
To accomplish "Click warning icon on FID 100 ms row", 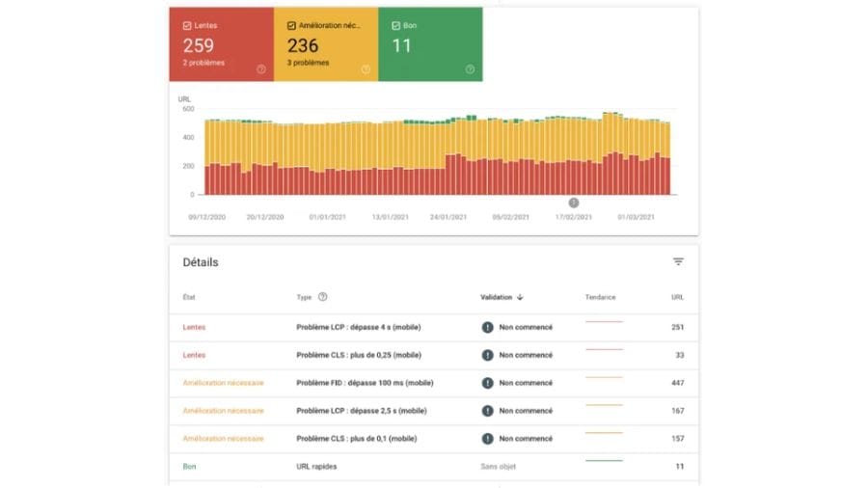I will coord(487,383).
